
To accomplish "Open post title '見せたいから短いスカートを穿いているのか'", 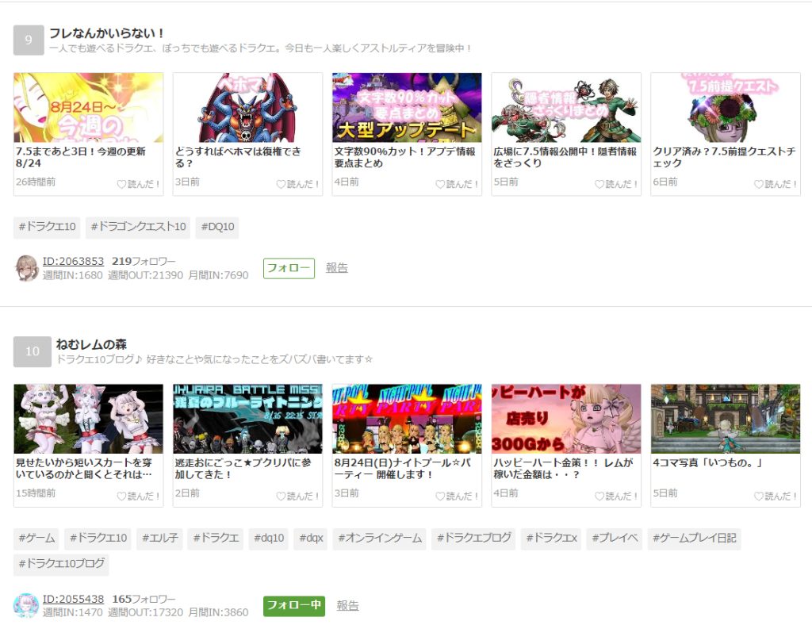I will (84, 469).
